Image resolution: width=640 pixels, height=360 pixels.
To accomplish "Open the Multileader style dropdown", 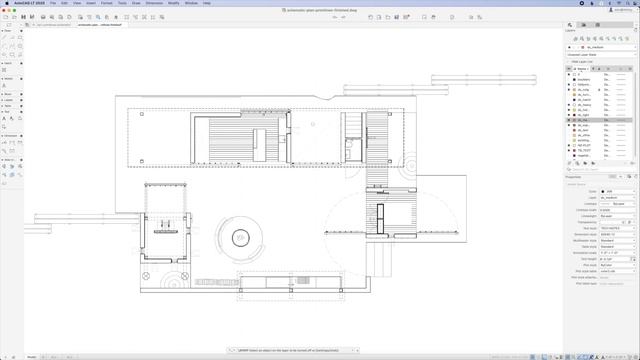I will pyautogui.click(x=618, y=240).
